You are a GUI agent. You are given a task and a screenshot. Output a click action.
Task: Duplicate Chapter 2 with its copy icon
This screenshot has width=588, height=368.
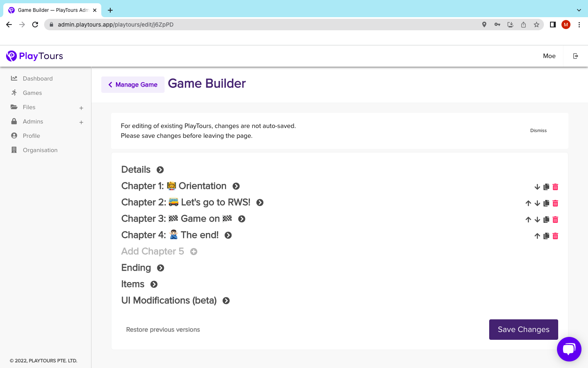(x=546, y=203)
